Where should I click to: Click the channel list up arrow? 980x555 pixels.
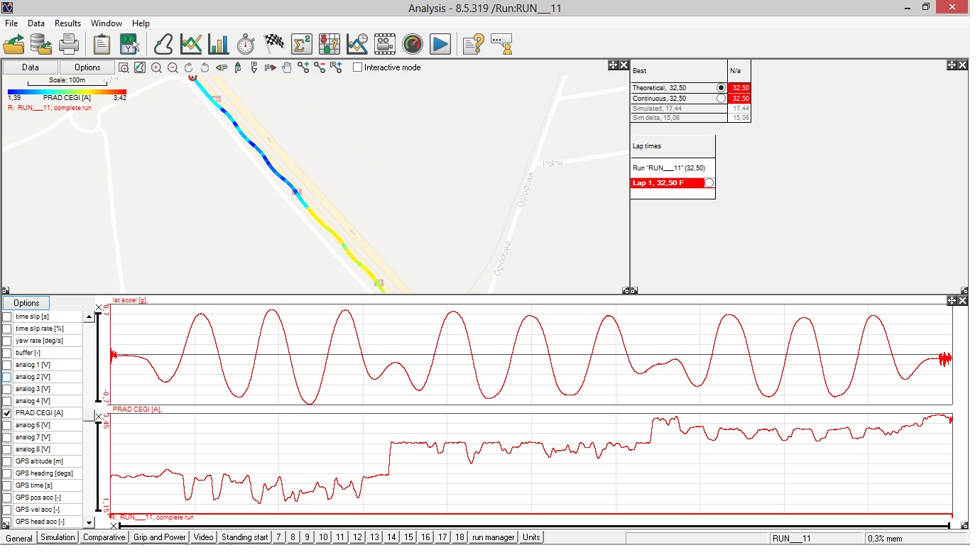pos(89,317)
